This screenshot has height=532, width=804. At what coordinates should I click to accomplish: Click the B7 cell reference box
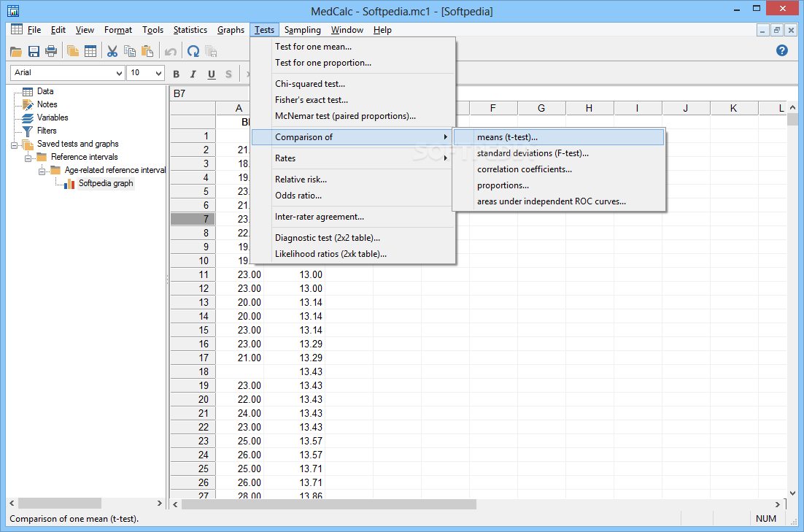[209, 93]
